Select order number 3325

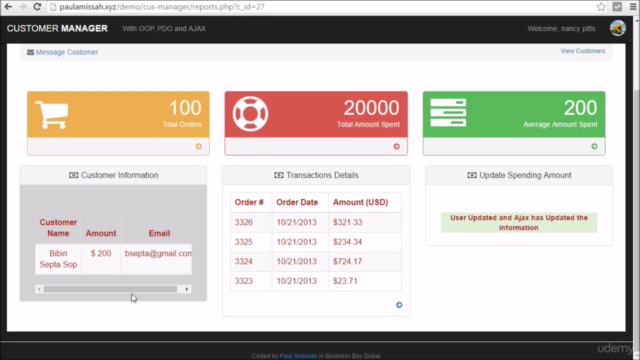(x=244, y=242)
